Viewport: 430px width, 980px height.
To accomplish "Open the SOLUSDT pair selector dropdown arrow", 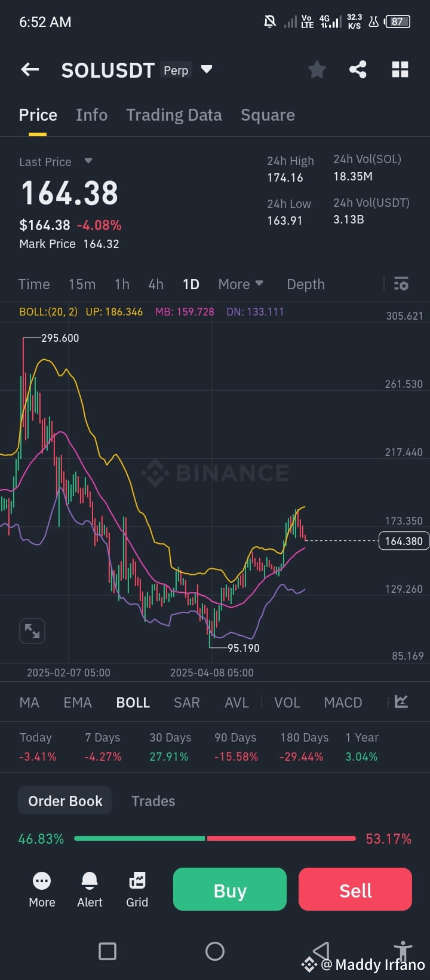I will point(207,69).
